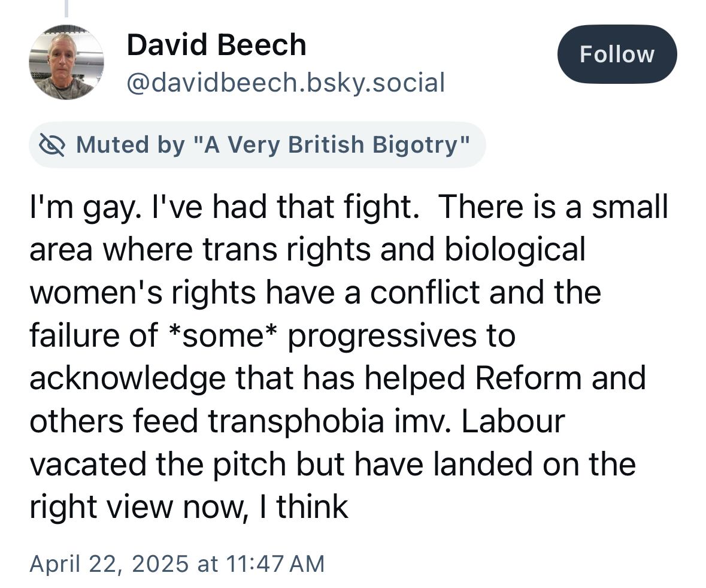This screenshot has width=706, height=588.
Task: Open David Beech's profile avatar
Action: (66, 62)
